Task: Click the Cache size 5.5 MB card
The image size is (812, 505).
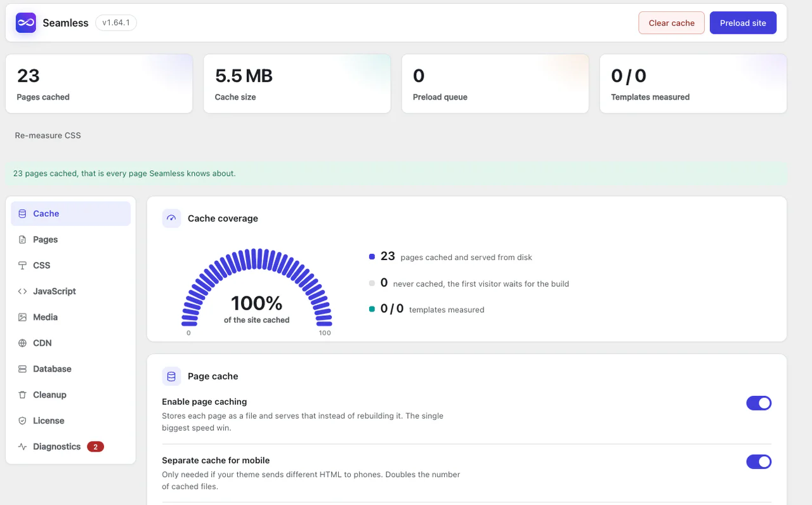Action: (297, 84)
